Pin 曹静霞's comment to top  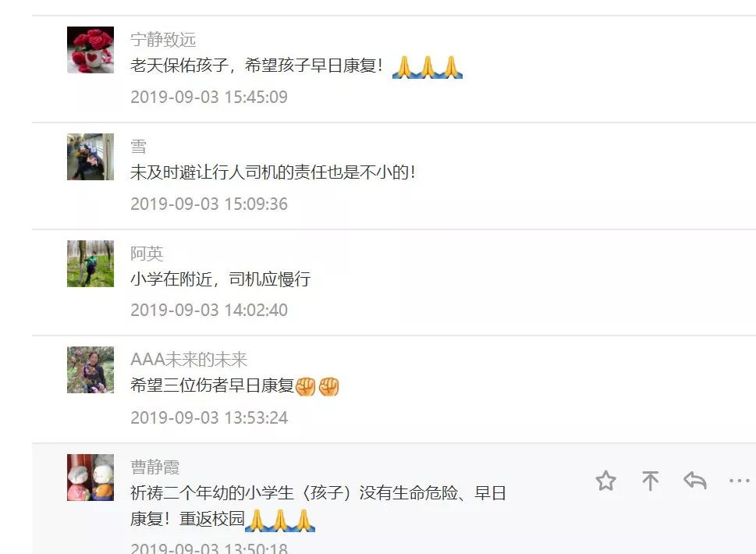(650, 481)
